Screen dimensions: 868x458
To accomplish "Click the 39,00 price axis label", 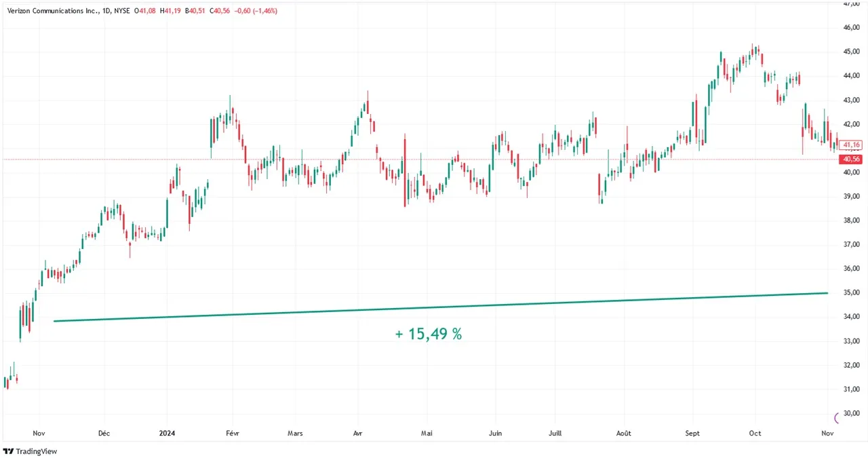I will coord(852,197).
